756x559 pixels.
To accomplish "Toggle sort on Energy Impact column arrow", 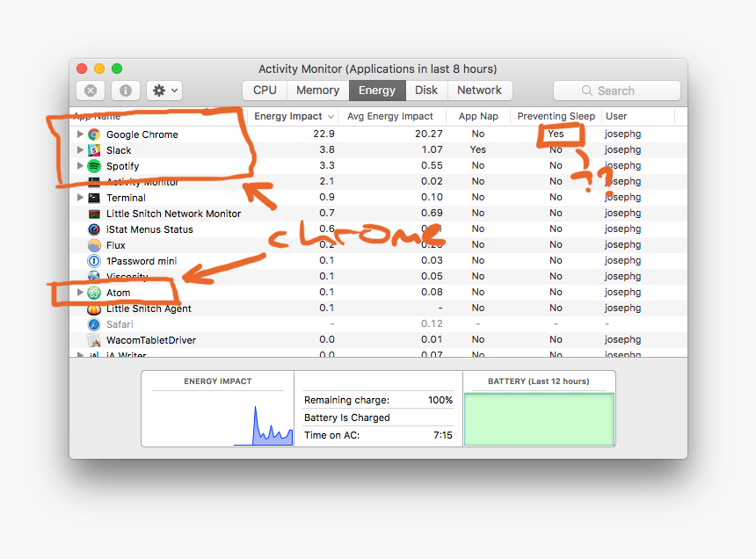I will (x=331, y=117).
